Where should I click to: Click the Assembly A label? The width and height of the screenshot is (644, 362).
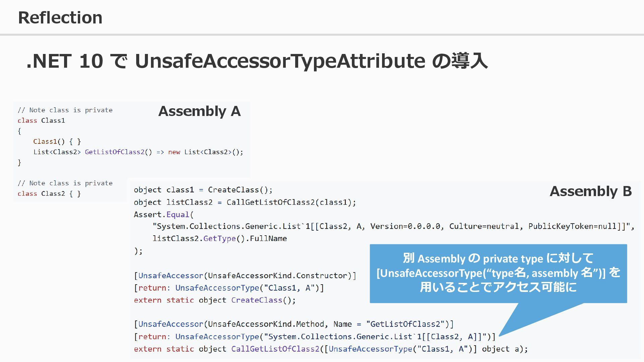(x=199, y=111)
